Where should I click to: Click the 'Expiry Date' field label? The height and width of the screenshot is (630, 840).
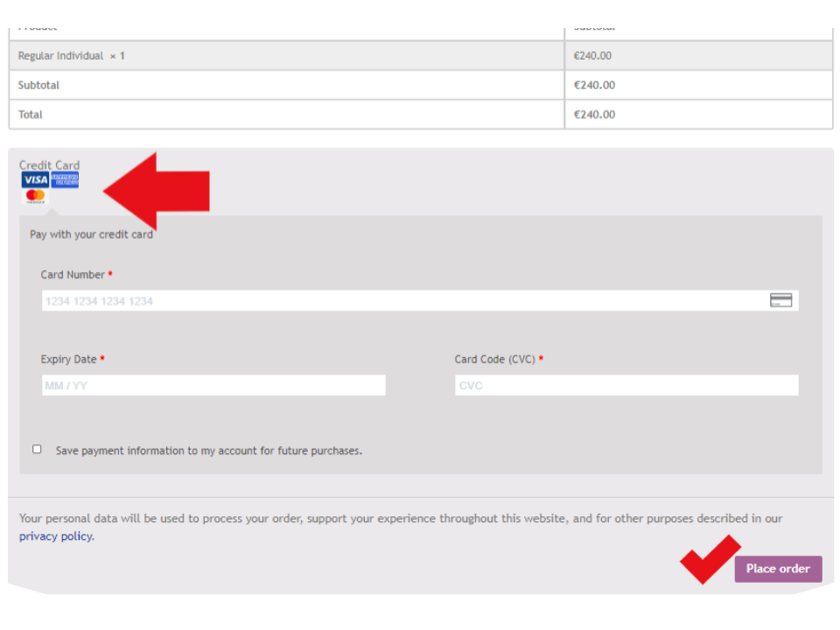[68, 360]
